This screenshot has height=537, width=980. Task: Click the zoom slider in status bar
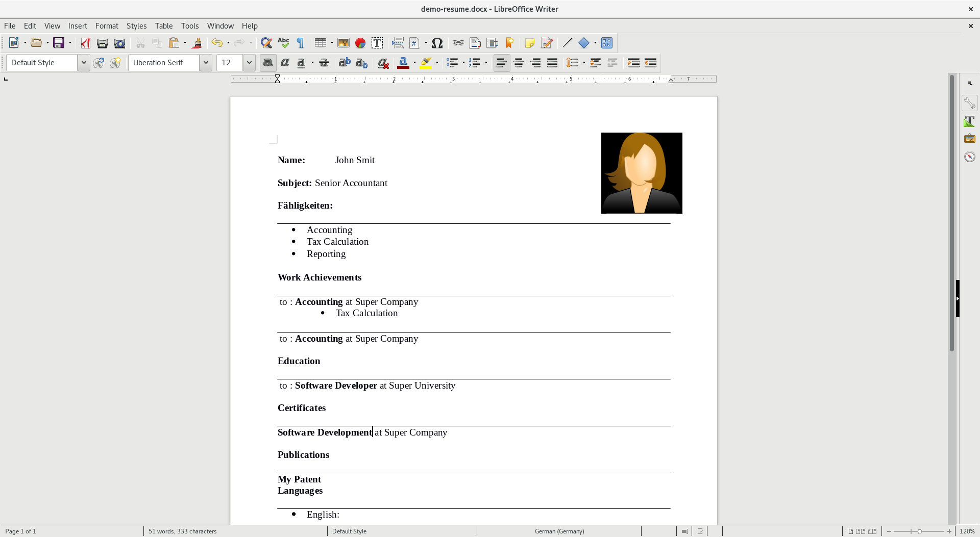coord(919,531)
